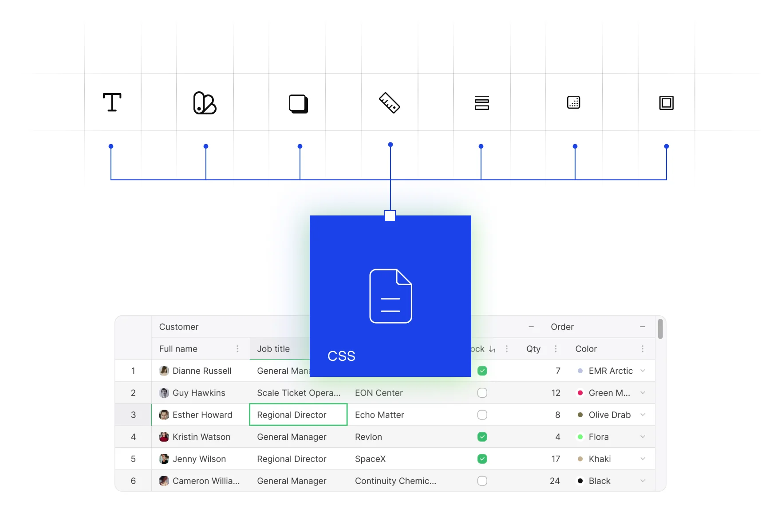Screen dimensions: 781x532
Task: Open the Black color dropdown
Action: click(x=643, y=481)
